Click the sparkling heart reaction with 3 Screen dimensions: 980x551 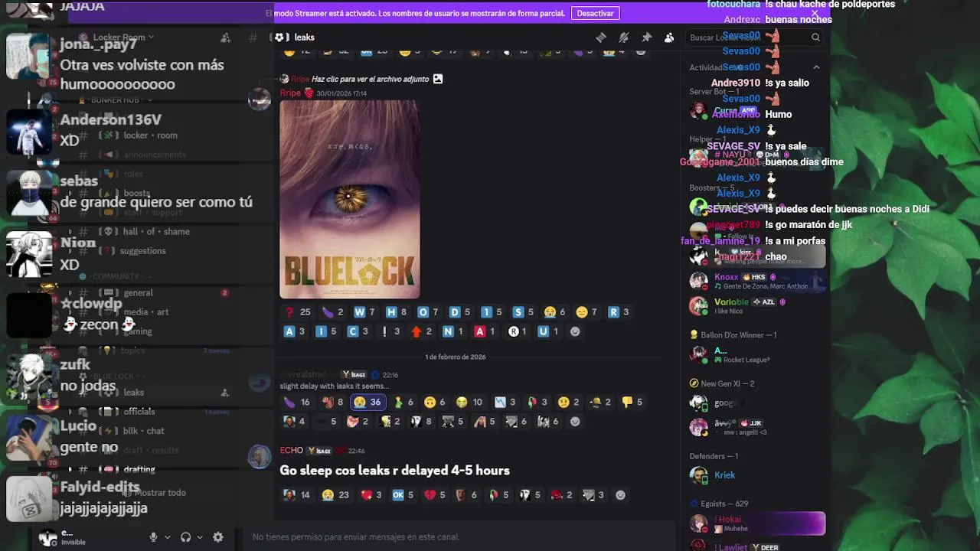coord(371,495)
